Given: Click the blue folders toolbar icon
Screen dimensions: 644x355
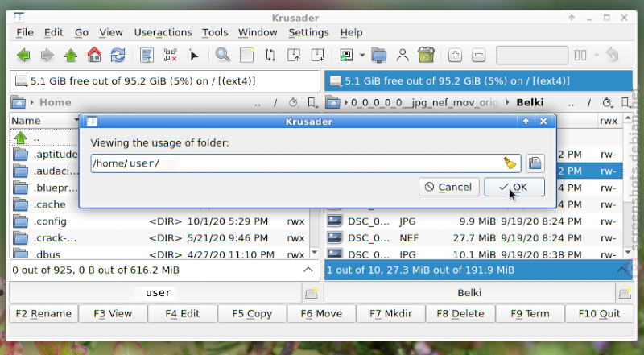Looking at the screenshot, I should pyautogui.click(x=378, y=55).
